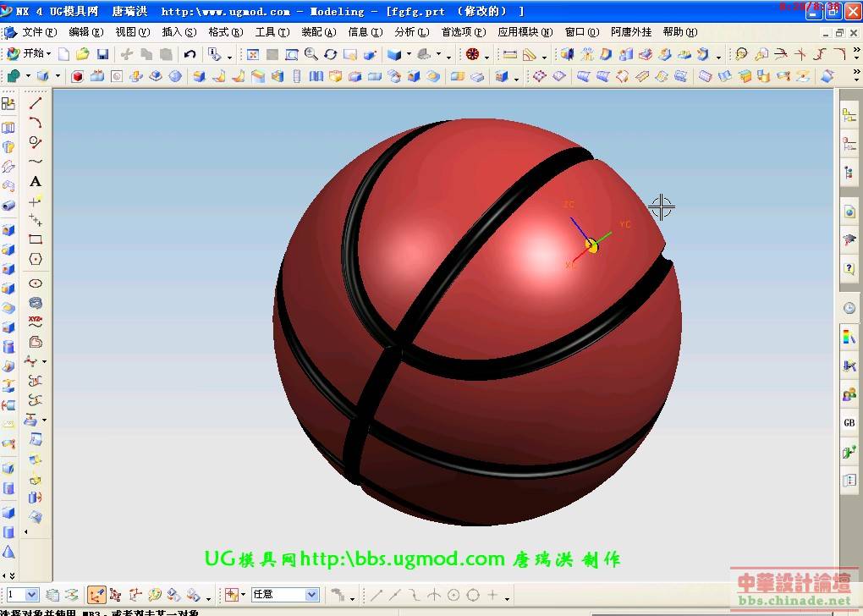
Task: Select the Arc curve tool
Action: click(x=36, y=123)
